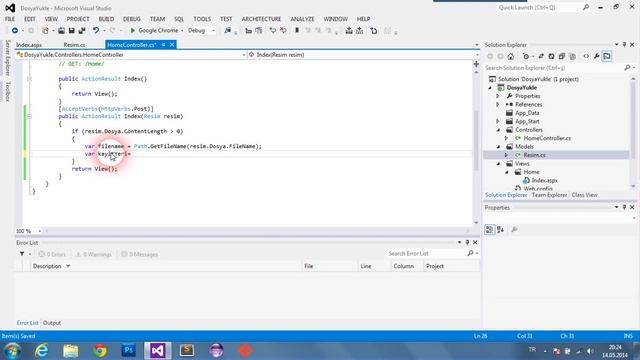Click the Refresh icon in Solution Explorer
This screenshot has height=360, width=640.
coord(551,56)
